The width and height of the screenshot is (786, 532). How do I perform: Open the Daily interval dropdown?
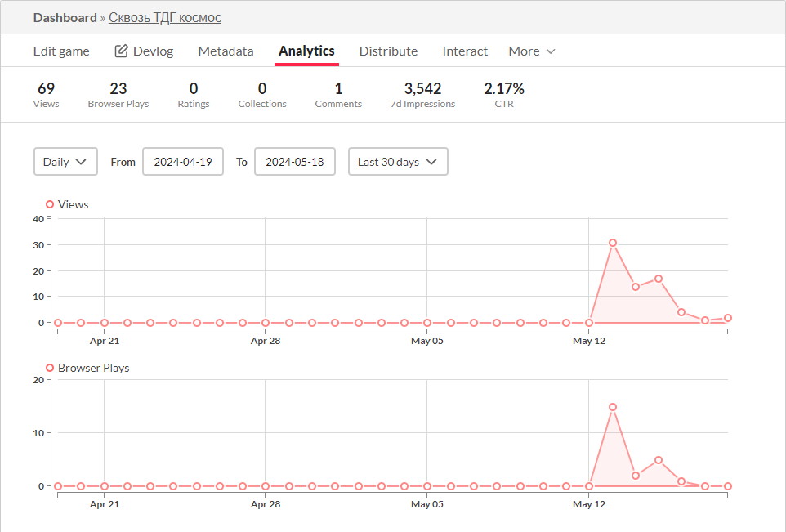pyautogui.click(x=65, y=162)
